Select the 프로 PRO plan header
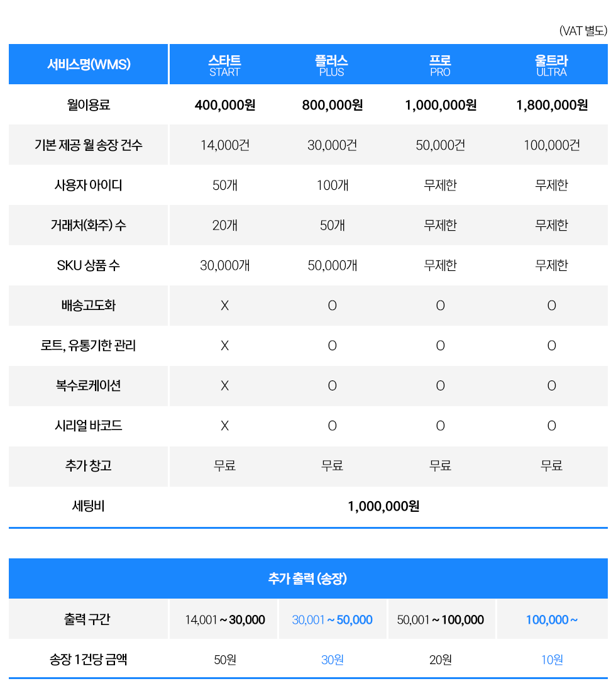This screenshot has height=686, width=616. tap(440, 65)
